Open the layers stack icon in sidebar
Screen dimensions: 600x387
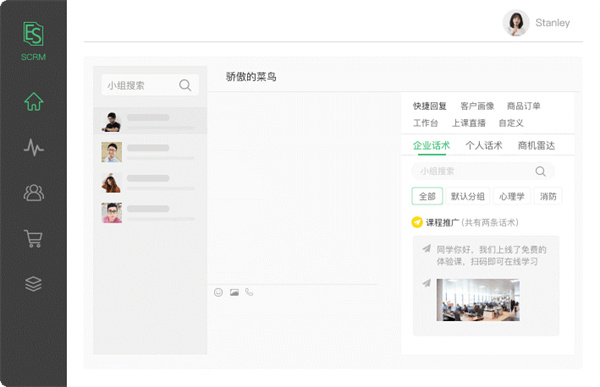tap(33, 284)
